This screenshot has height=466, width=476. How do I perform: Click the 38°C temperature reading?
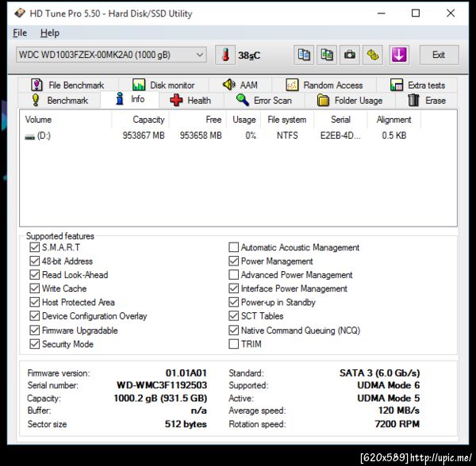coord(249,55)
